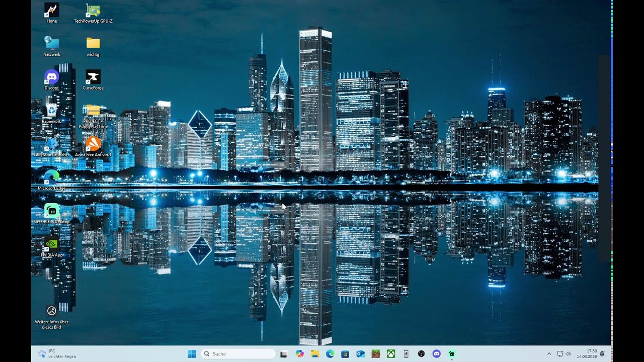This screenshot has height=362, width=644.
Task: Select the Microsoft Edge desktop shortcut
Action: click(52, 180)
